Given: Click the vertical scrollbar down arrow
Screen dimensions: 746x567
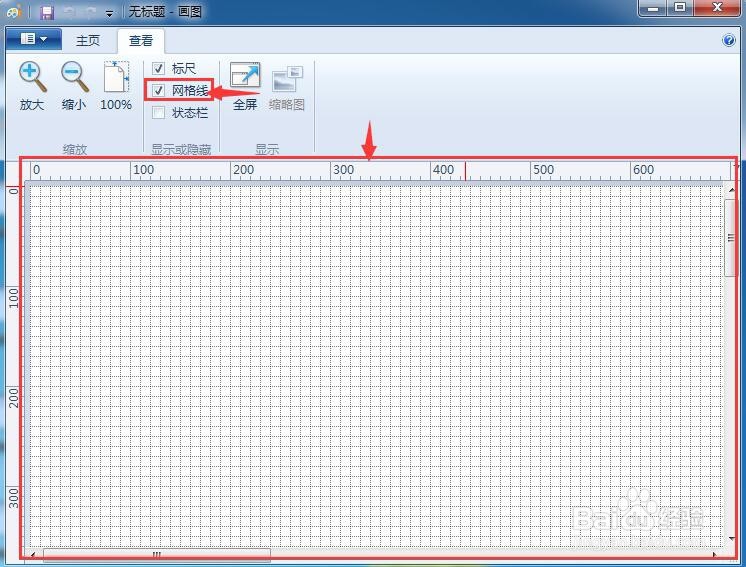Looking at the screenshot, I should coord(731,539).
